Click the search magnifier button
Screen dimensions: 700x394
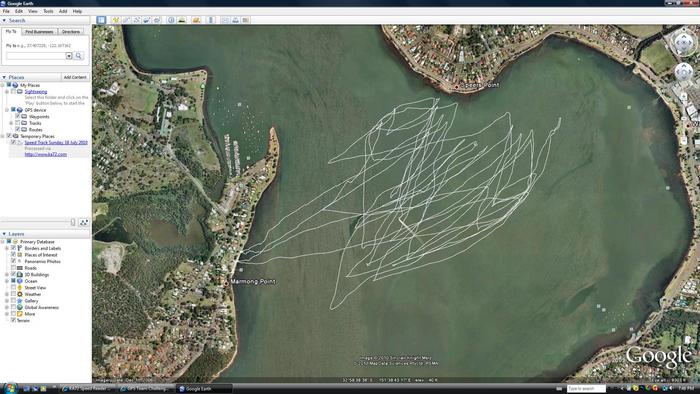coord(79,56)
